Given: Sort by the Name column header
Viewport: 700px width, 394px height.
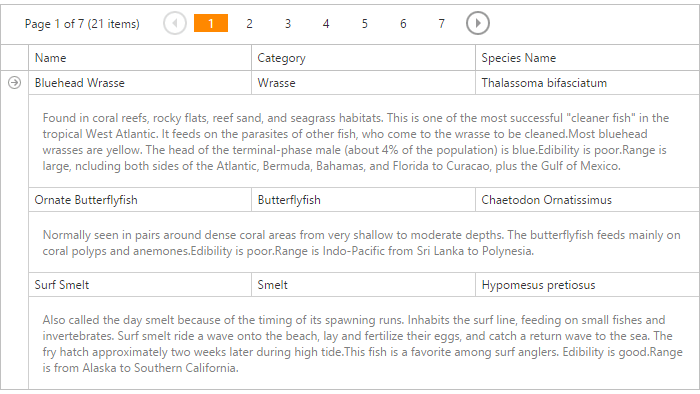Looking at the screenshot, I should 140,58.
